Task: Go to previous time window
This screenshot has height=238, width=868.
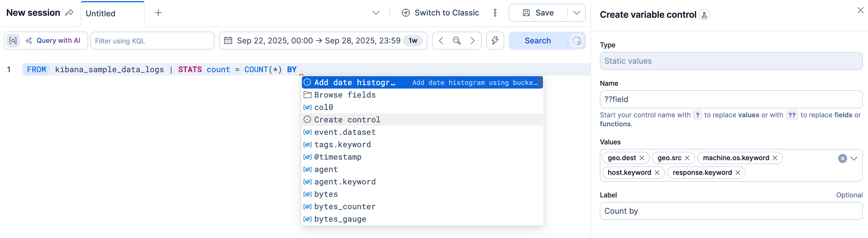Action: (x=441, y=41)
